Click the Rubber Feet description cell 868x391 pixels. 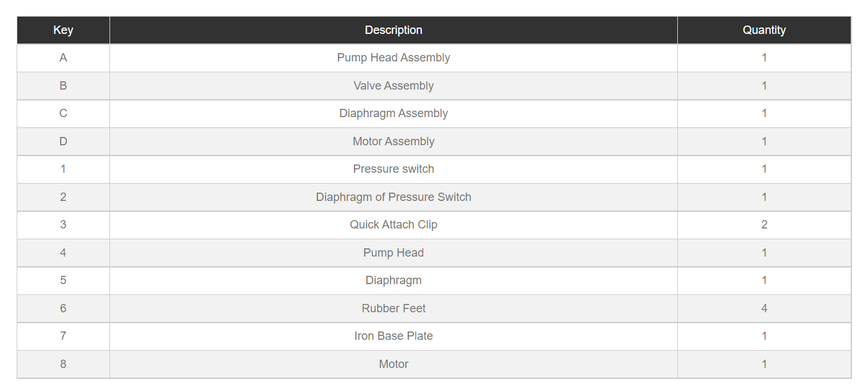(x=394, y=308)
